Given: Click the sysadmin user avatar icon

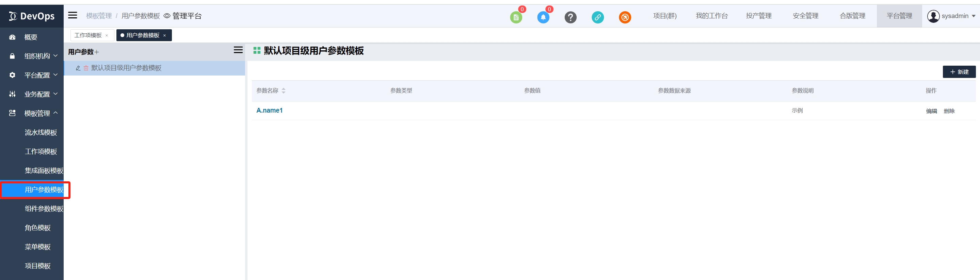Looking at the screenshot, I should pyautogui.click(x=933, y=16).
